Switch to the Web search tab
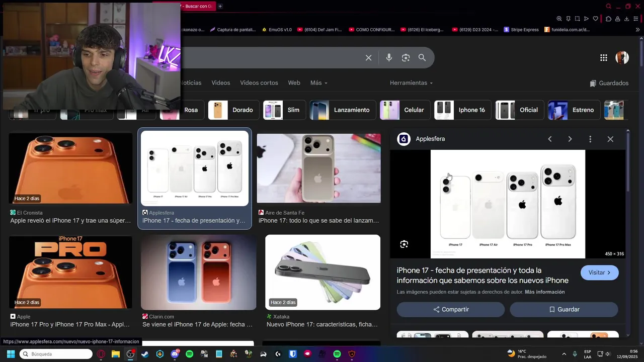 (x=294, y=83)
